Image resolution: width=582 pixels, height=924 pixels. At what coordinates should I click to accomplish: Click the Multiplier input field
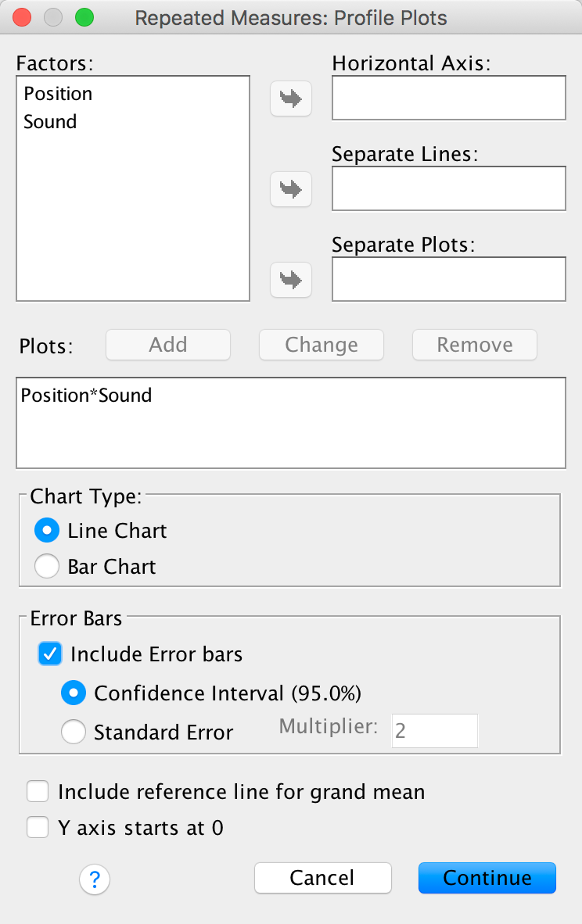point(434,731)
